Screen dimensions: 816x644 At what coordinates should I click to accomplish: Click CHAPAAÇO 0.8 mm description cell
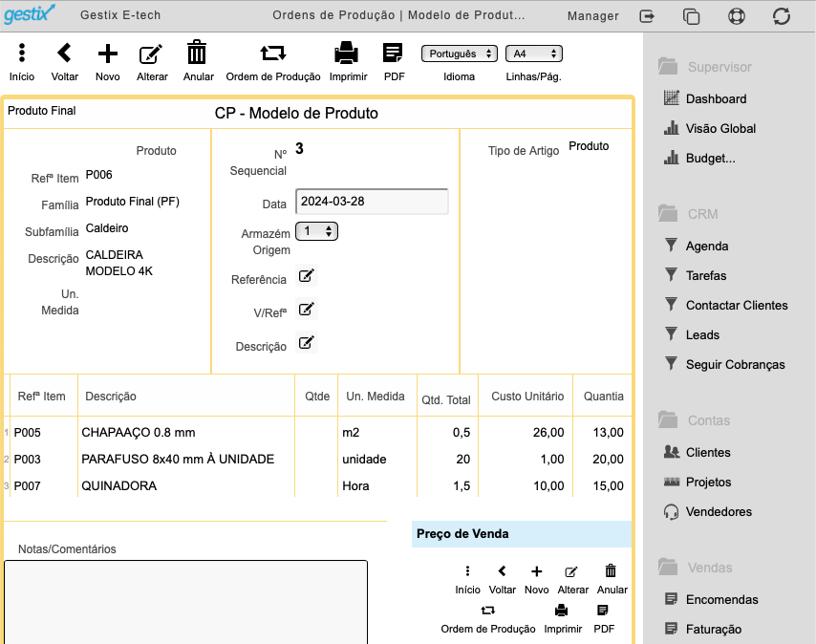(139, 432)
